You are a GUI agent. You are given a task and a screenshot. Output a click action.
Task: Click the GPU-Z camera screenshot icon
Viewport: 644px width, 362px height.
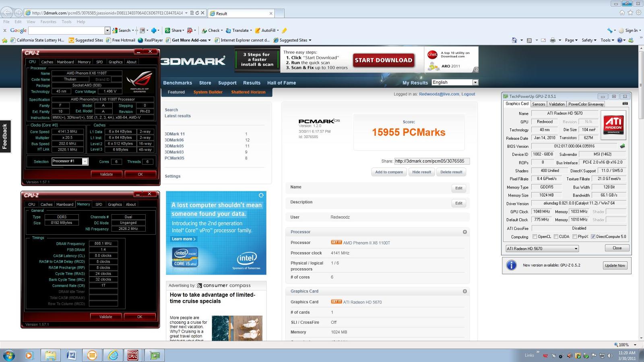625,103
